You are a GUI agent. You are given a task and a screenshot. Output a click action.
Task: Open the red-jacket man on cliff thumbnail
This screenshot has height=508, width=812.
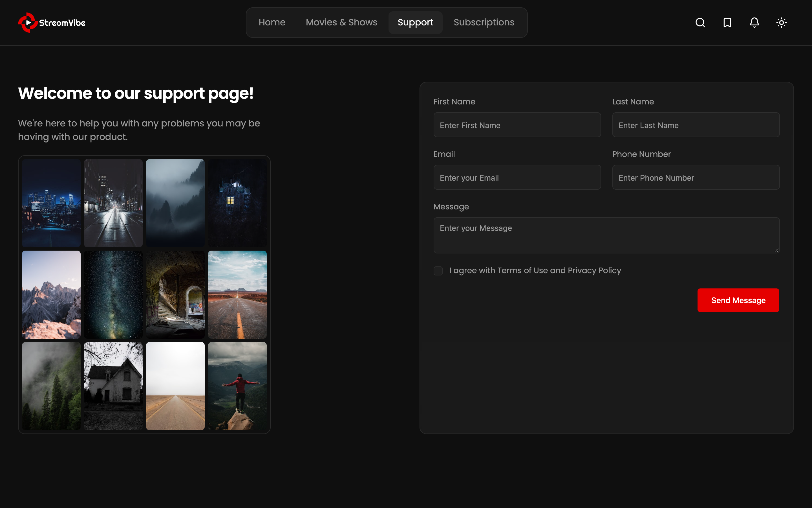(237, 386)
